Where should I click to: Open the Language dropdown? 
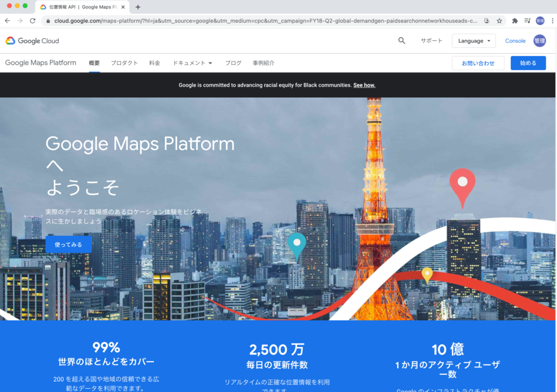(474, 41)
